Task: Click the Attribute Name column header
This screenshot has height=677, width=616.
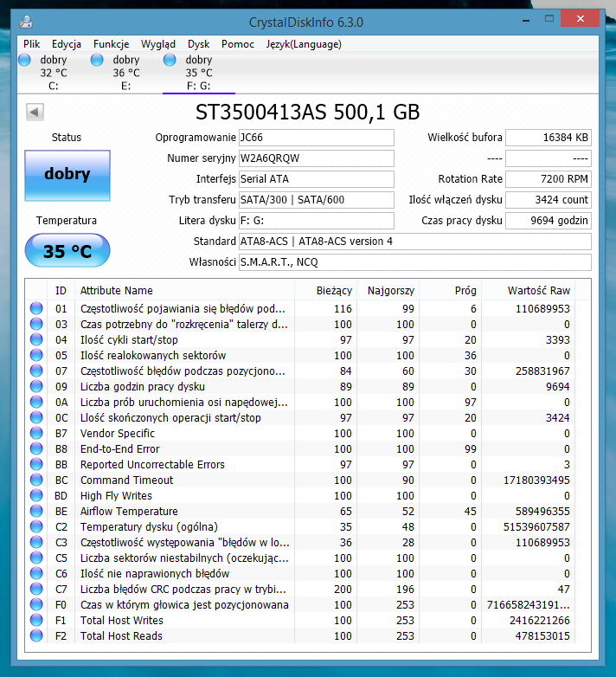Action: pos(184,290)
